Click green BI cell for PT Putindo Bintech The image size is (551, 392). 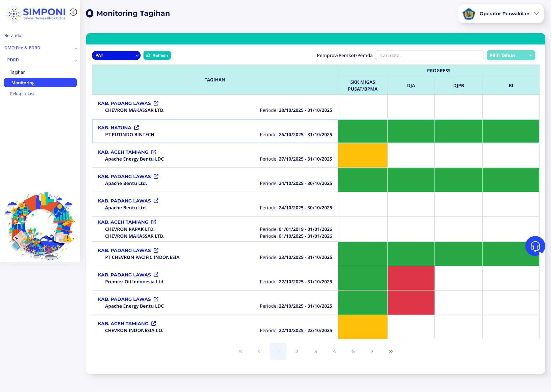point(511,131)
